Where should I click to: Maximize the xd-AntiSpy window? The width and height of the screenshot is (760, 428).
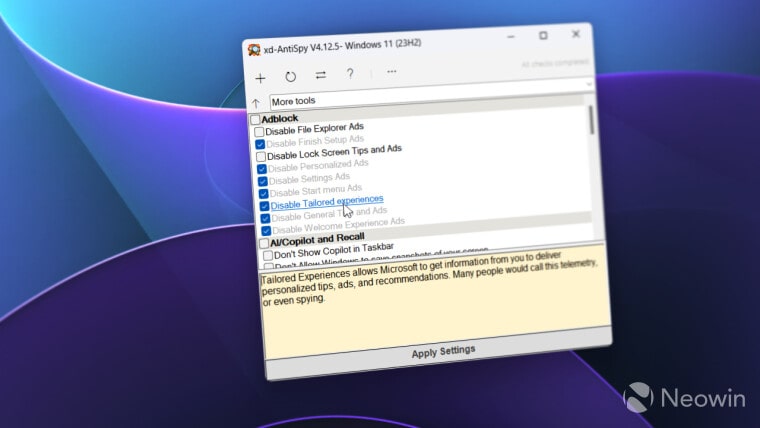pyautogui.click(x=543, y=35)
